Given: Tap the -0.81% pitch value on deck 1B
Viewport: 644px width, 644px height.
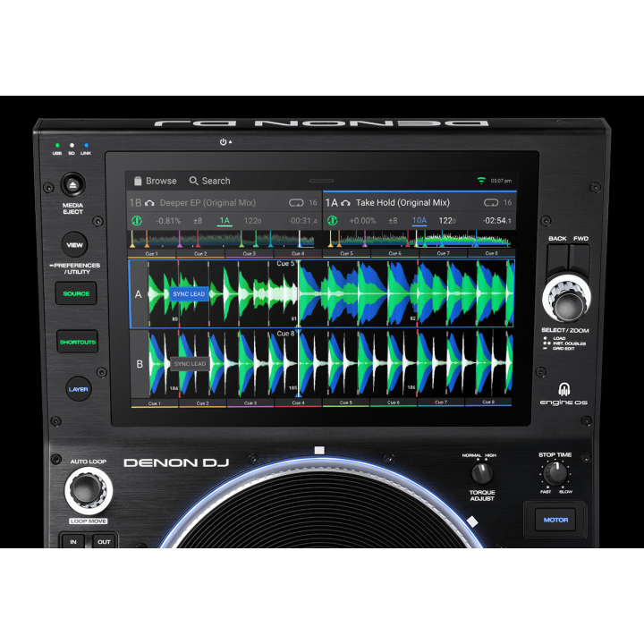Looking at the screenshot, I should click(168, 221).
